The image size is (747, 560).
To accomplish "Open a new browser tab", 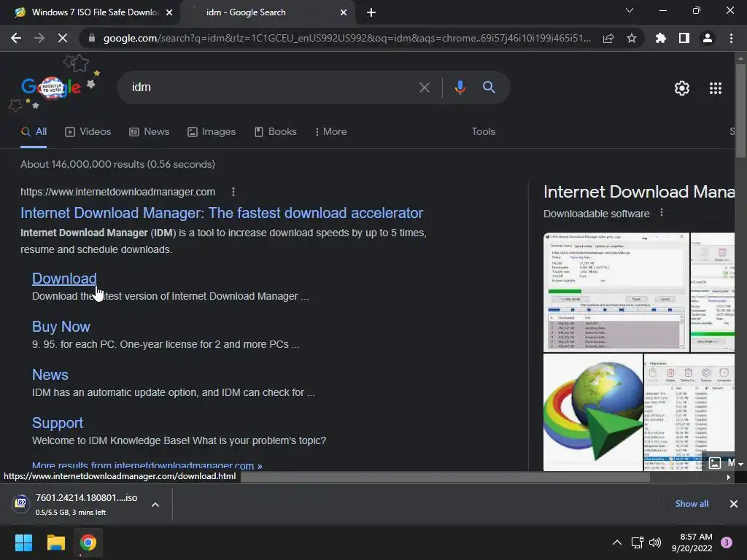I will pos(371,12).
